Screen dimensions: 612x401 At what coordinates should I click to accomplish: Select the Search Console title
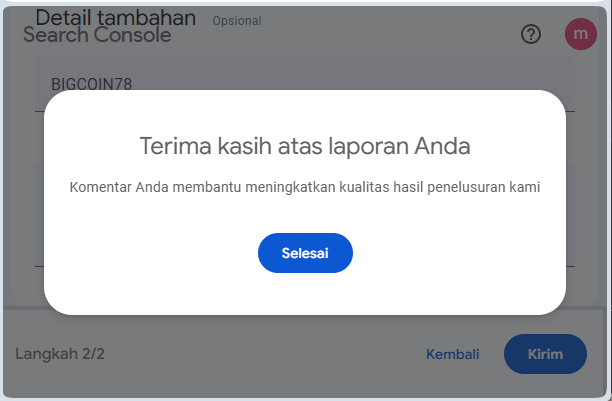pos(97,35)
